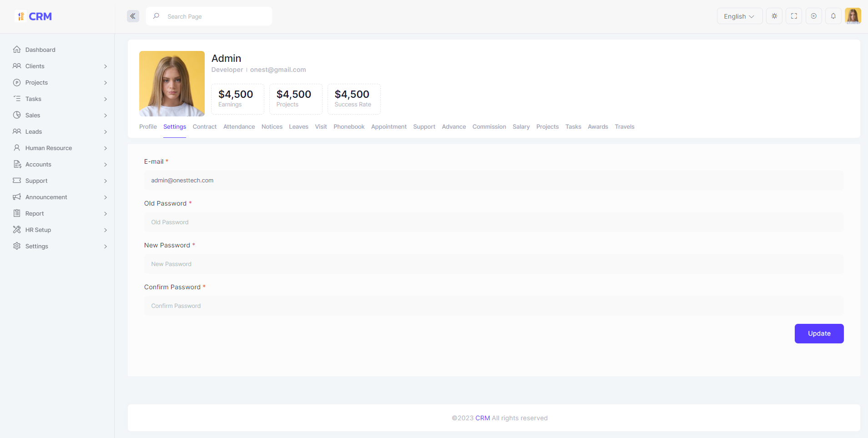Switch to the Attendance tab
The image size is (868, 438).
point(239,127)
